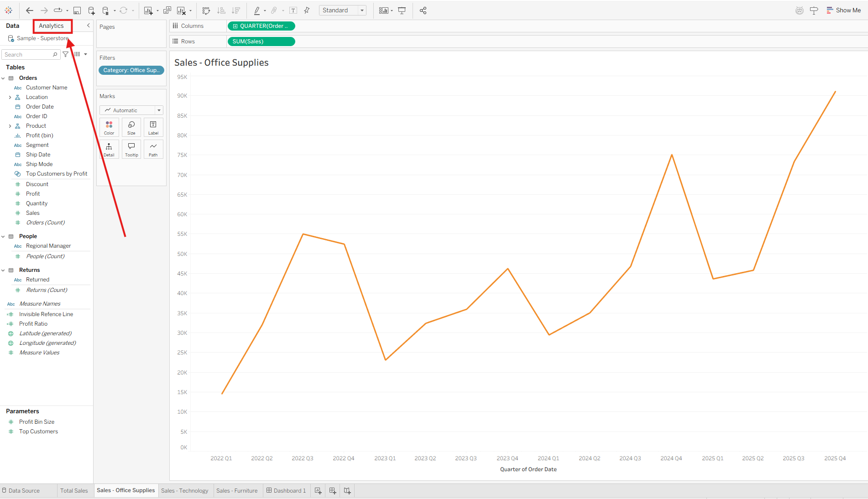Open the Sales - Furniture sheet tab

237,491
